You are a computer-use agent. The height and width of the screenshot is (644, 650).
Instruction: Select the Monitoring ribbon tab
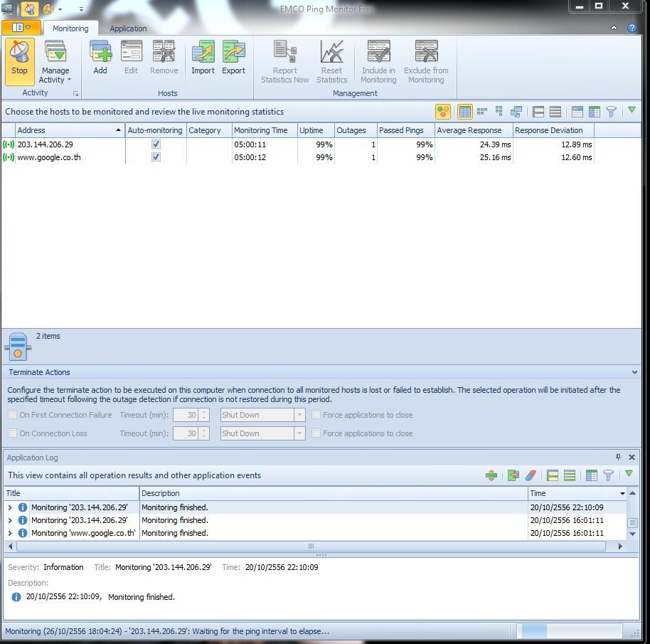[x=70, y=28]
